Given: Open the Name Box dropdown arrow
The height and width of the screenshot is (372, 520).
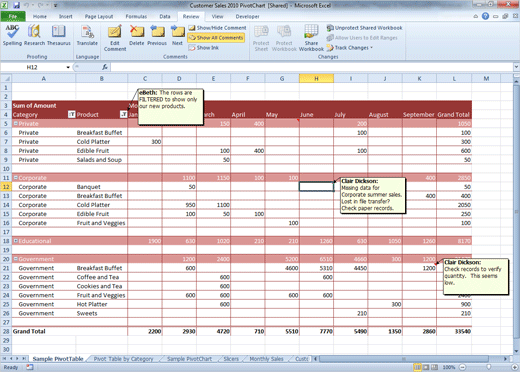Looking at the screenshot, I should pos(68,67).
